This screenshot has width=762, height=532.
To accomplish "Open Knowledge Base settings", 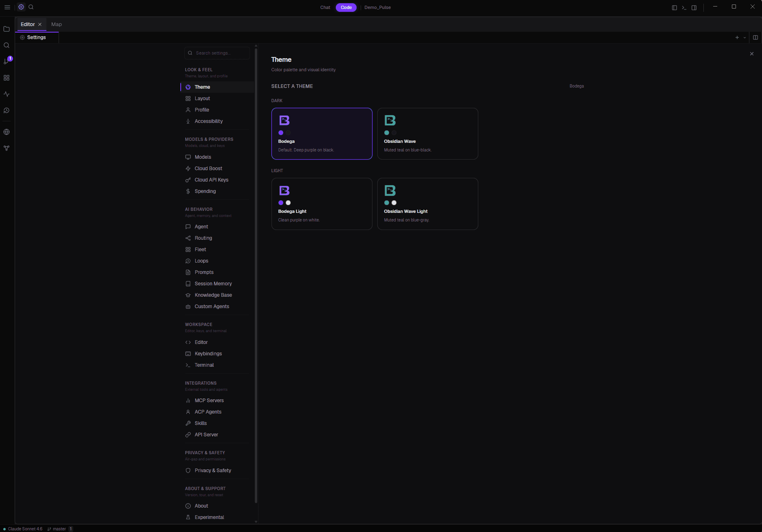I will tap(217, 295).
